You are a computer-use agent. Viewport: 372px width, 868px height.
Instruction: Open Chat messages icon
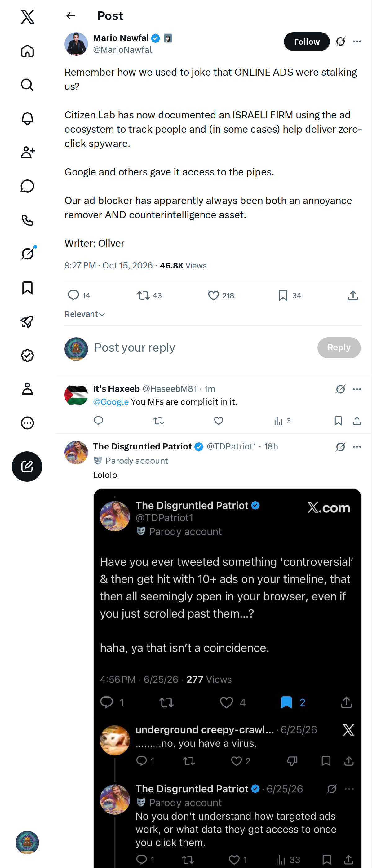tap(27, 186)
